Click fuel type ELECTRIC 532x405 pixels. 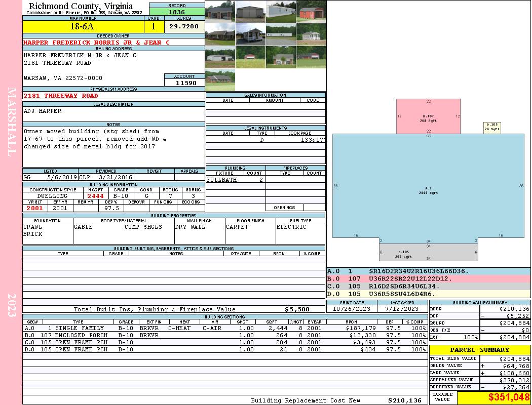(291, 227)
